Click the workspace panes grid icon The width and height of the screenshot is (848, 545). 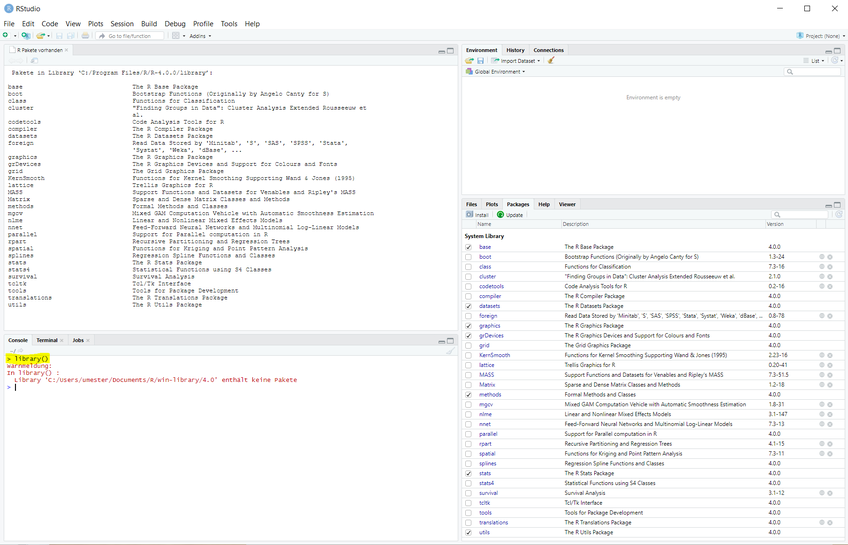(176, 36)
